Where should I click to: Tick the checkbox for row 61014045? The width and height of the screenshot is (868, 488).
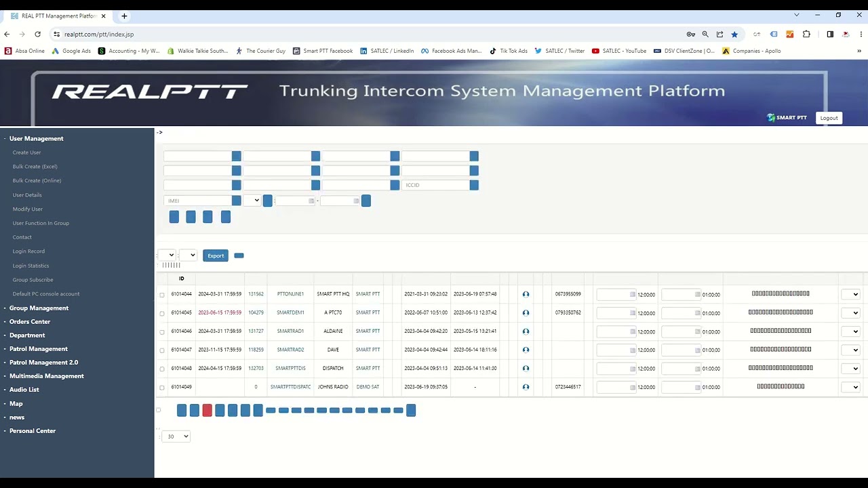click(161, 313)
